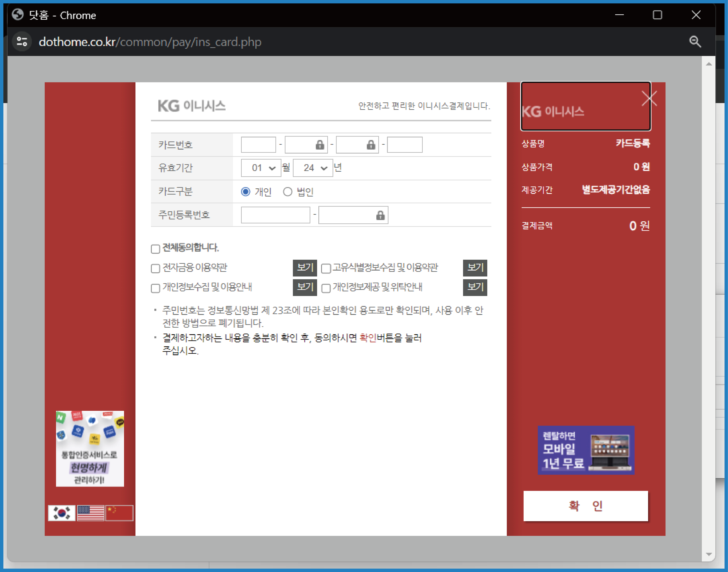Open the expiry month dropdown showing 01
Image resolution: width=728 pixels, height=572 pixels.
click(261, 168)
